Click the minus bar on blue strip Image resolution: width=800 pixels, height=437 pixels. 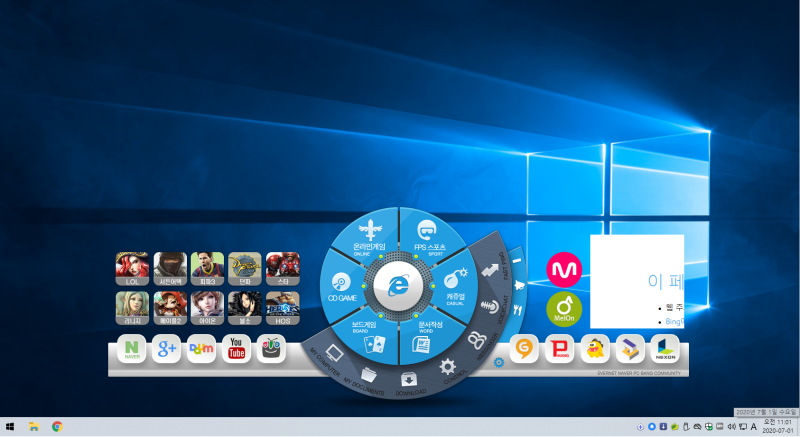517,261
